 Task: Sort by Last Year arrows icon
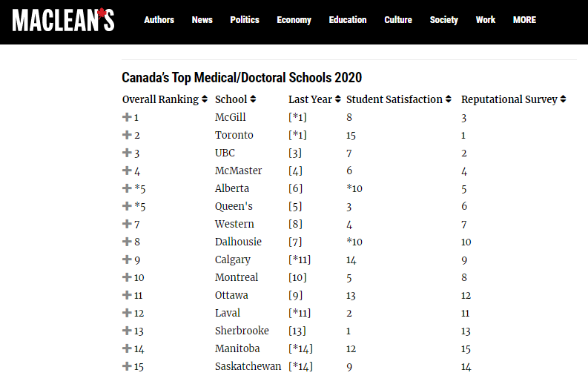pyautogui.click(x=338, y=99)
